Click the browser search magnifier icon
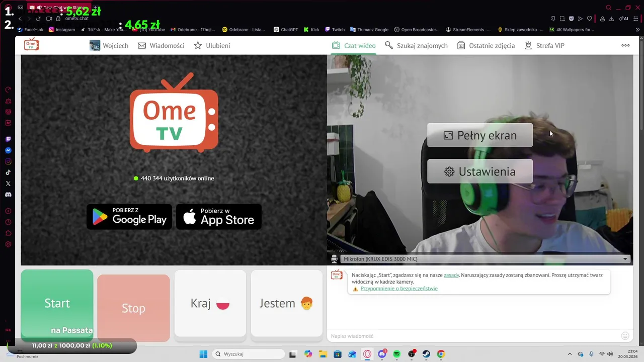The image size is (644, 362). 609,8
